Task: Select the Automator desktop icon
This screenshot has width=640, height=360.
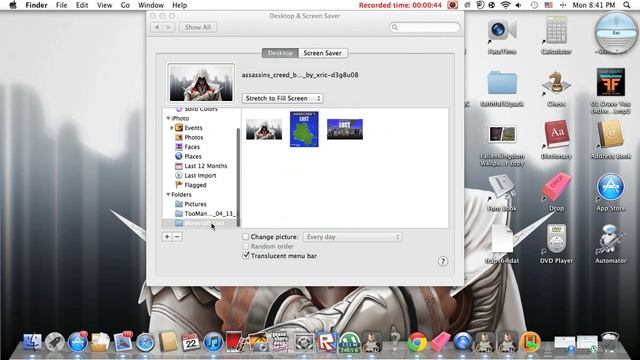Action: (610, 239)
